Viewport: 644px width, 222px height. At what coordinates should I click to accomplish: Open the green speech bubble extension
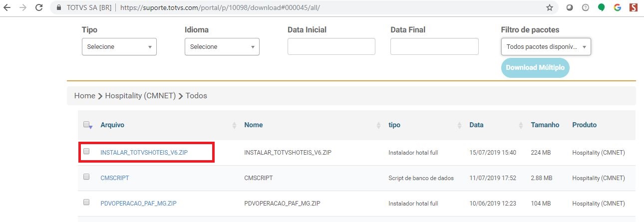pyautogui.click(x=602, y=8)
